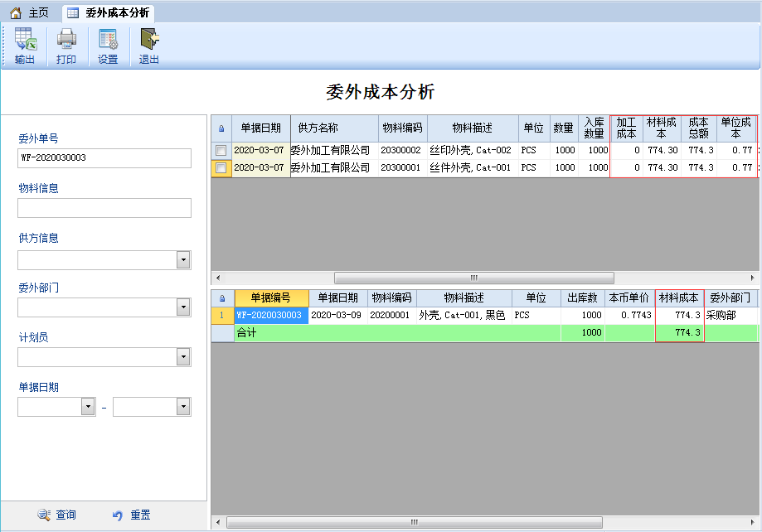762x532 pixels.
Task: Open the 供方信息 dropdown
Action: coord(183,260)
